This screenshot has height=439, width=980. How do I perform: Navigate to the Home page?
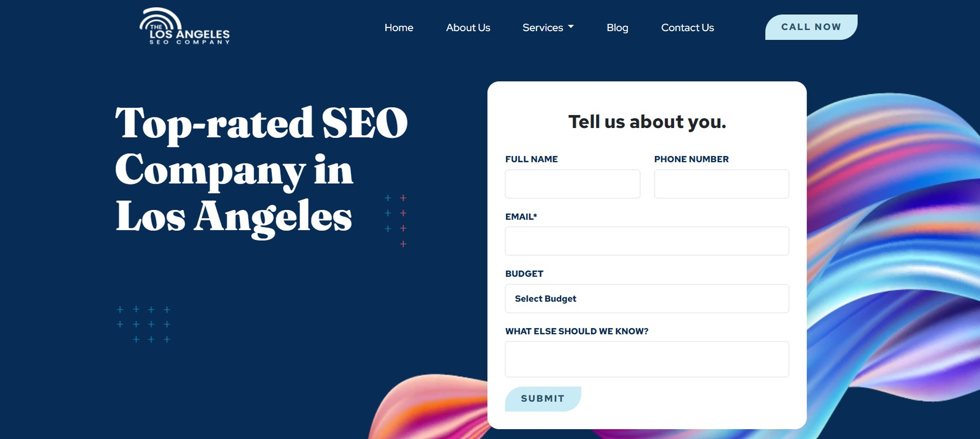click(399, 28)
